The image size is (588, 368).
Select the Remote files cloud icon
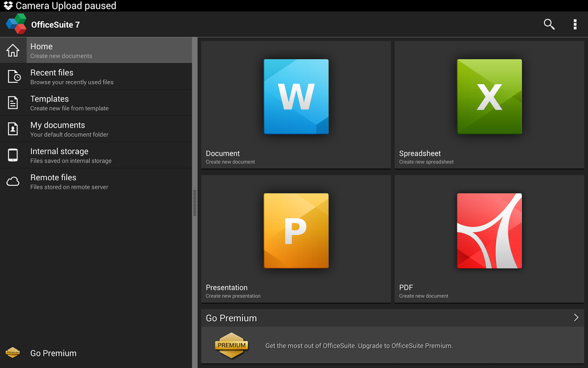(x=13, y=181)
